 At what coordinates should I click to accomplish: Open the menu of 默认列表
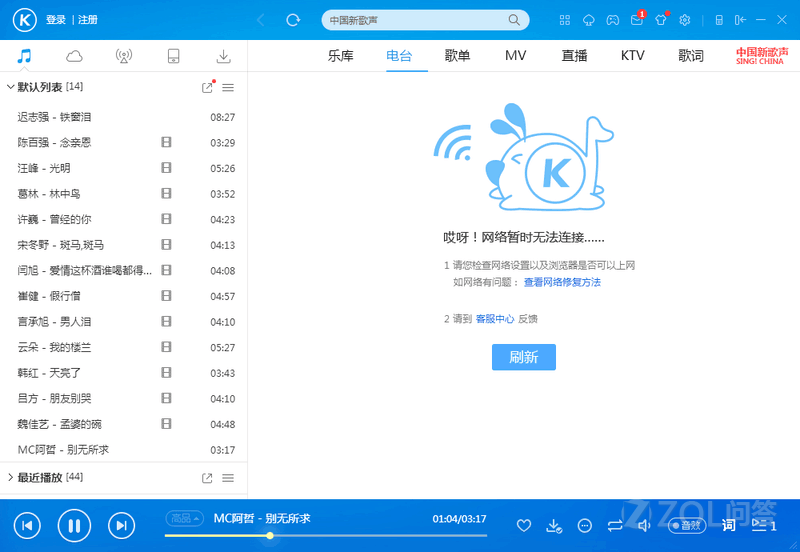(228, 87)
